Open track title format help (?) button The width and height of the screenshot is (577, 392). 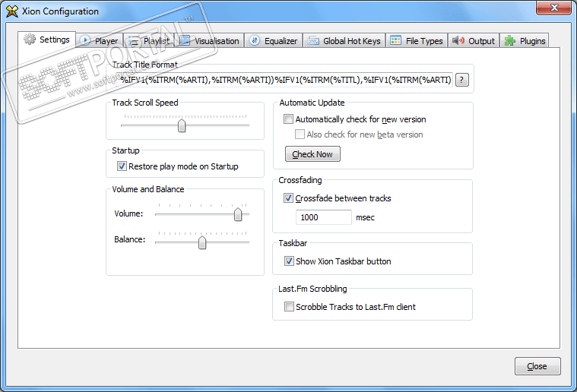[461, 80]
